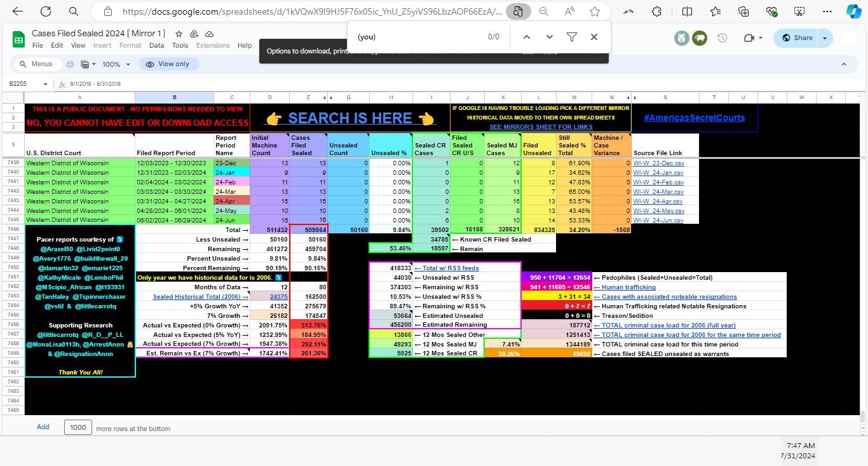Open version history clock icon

tap(722, 38)
